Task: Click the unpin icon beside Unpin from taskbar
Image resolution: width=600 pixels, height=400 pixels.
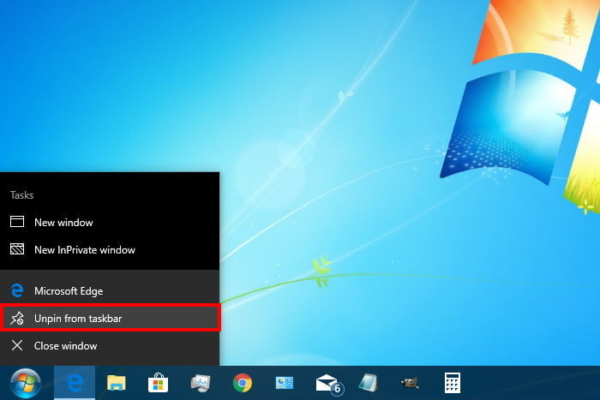Action: [16, 319]
